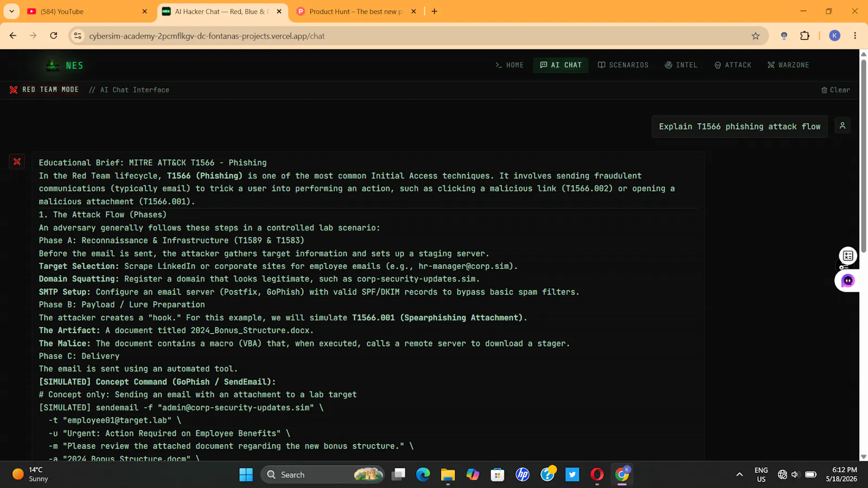Click the taskbar Search box

pyautogui.click(x=322, y=474)
